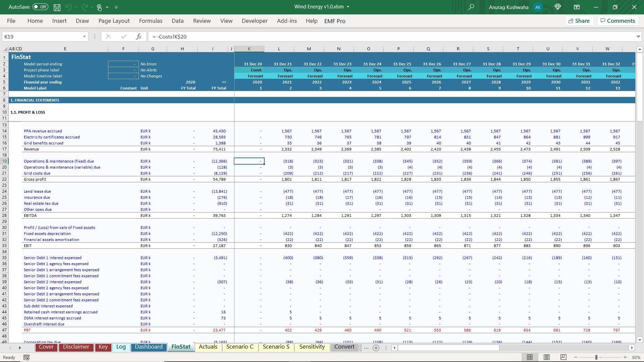Click the Save icon in title bar
The width and height of the screenshot is (644, 362).
57,7
